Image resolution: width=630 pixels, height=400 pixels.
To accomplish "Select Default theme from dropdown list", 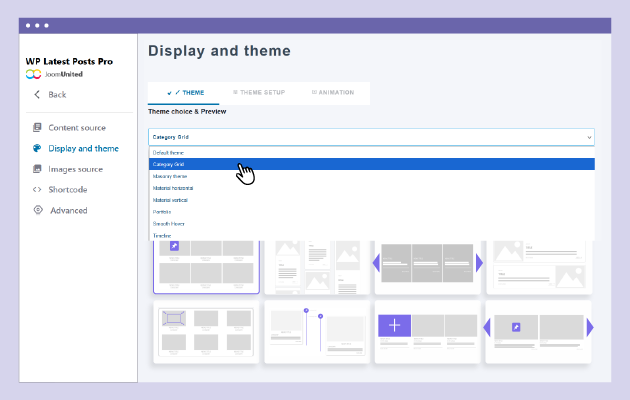I will click(168, 152).
